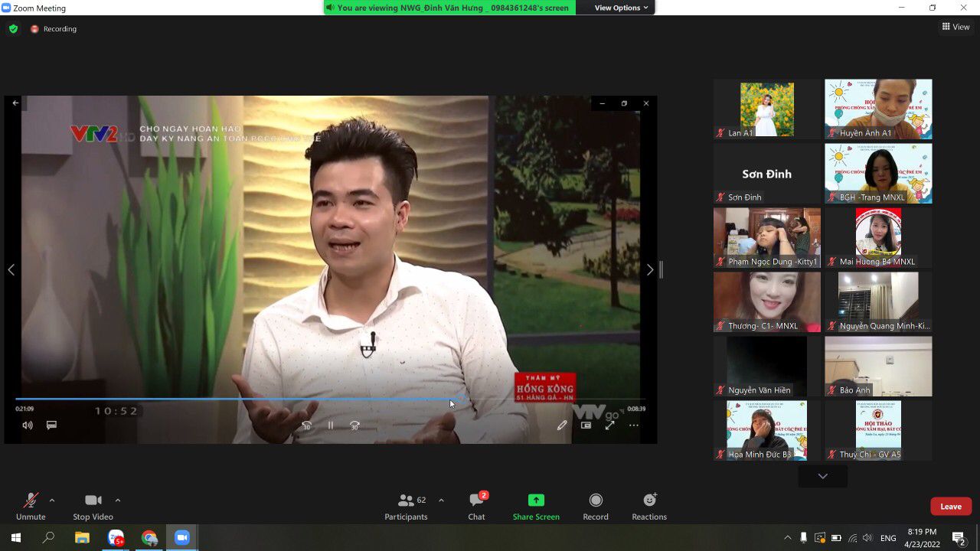Open the Reactions menu
Screen dimensions: 980x551
click(649, 500)
